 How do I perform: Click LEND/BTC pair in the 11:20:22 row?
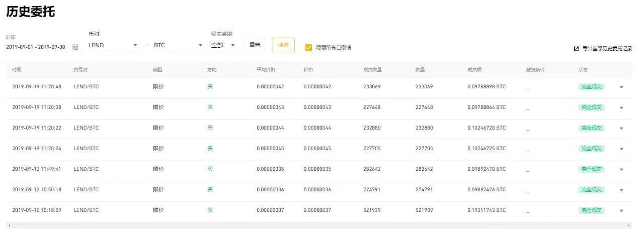tap(86, 128)
